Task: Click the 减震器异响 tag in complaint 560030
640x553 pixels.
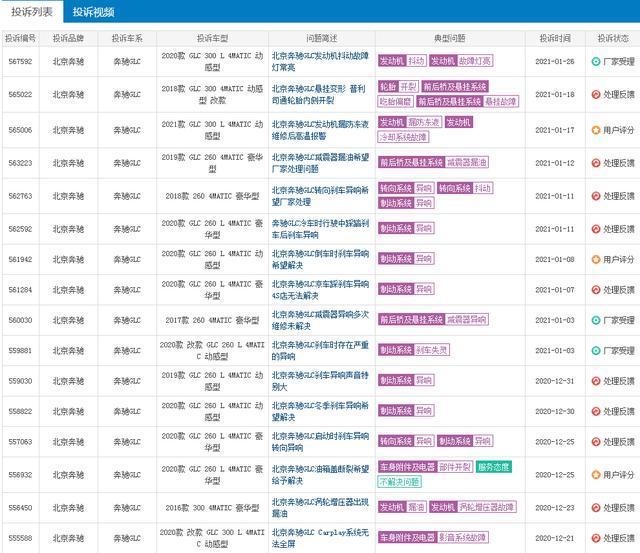Action: (x=467, y=320)
